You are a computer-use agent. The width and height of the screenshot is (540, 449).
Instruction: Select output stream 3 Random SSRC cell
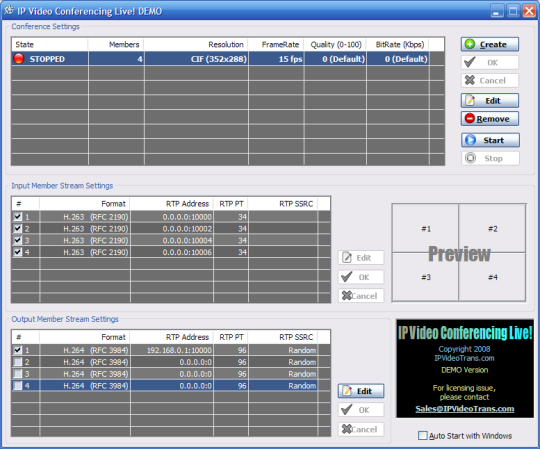[283, 374]
